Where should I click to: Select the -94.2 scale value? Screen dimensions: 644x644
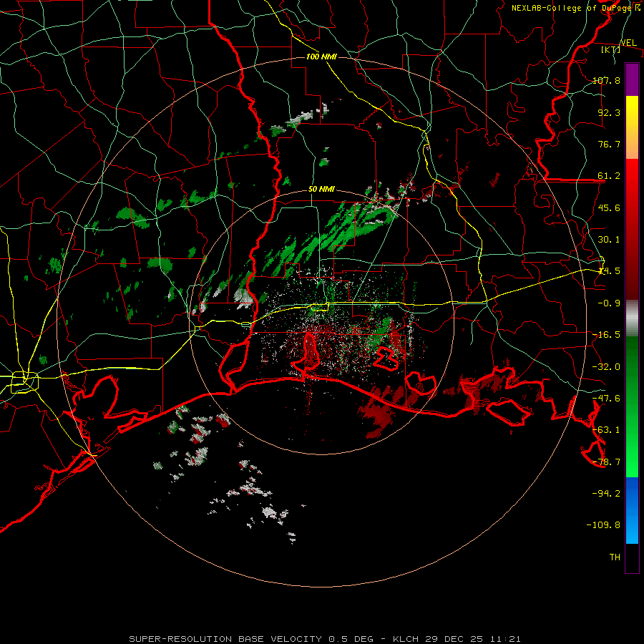pos(606,494)
